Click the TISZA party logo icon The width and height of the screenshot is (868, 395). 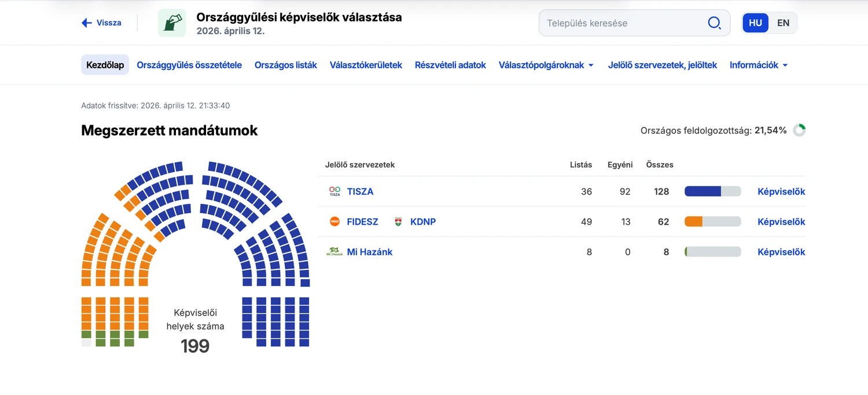coord(334,192)
